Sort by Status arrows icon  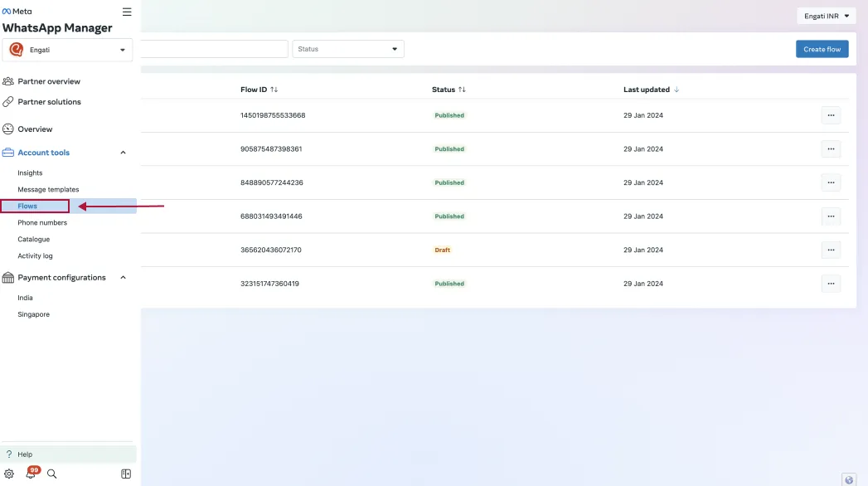[x=462, y=90]
